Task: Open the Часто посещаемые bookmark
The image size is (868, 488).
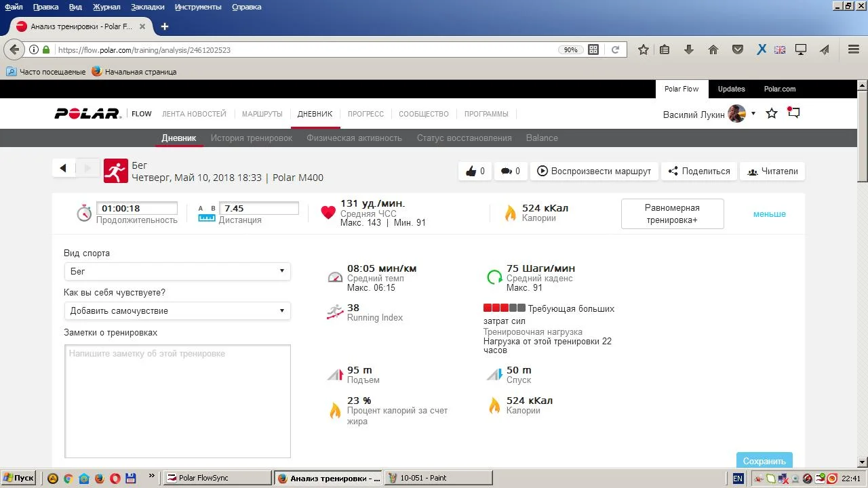Action: coord(46,71)
